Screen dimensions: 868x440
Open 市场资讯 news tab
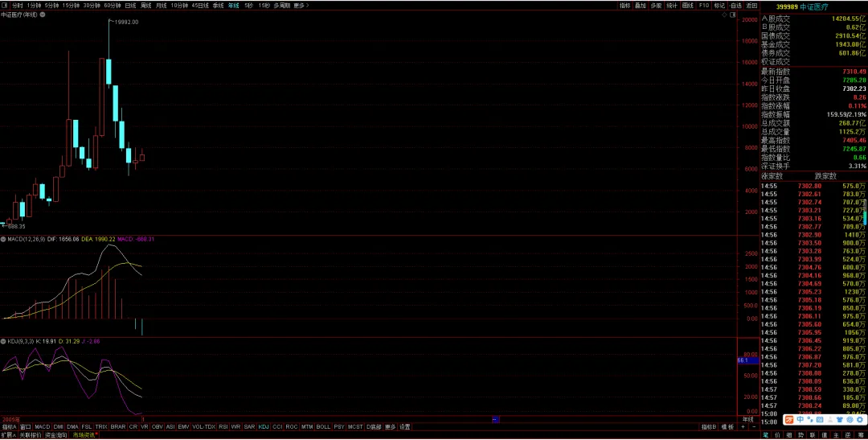coord(84,435)
